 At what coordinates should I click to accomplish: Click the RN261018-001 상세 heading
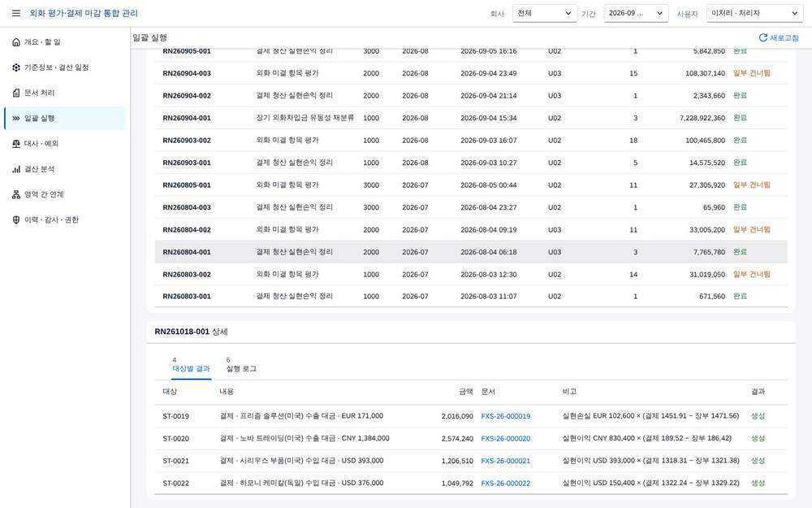[x=191, y=332]
